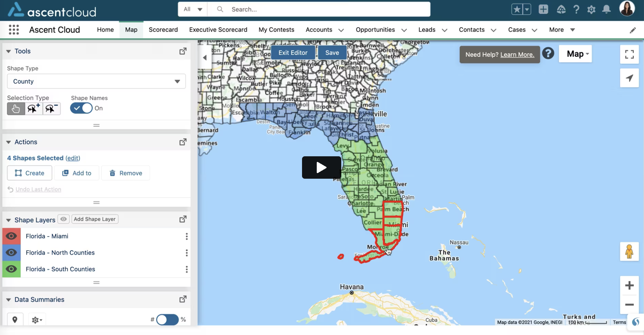Open the More navigation dropdown

pos(562,30)
